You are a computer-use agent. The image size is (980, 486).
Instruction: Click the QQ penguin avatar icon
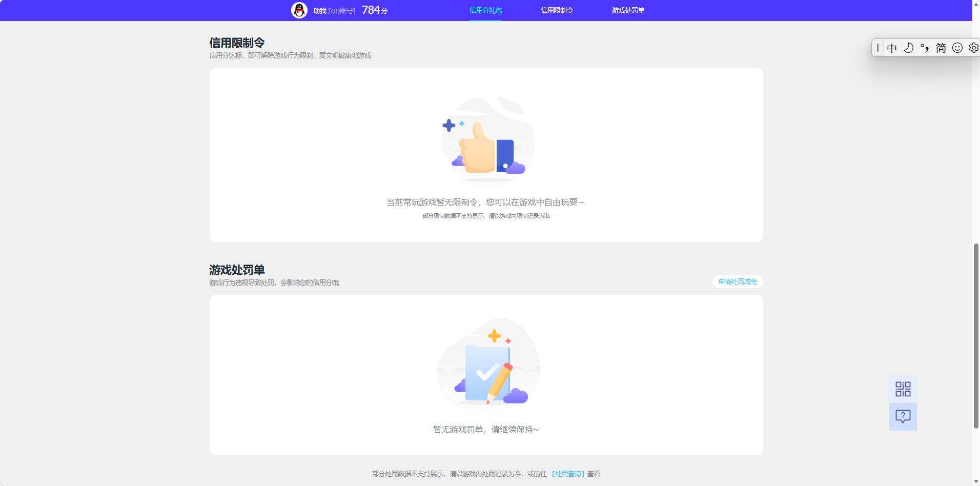tap(299, 10)
